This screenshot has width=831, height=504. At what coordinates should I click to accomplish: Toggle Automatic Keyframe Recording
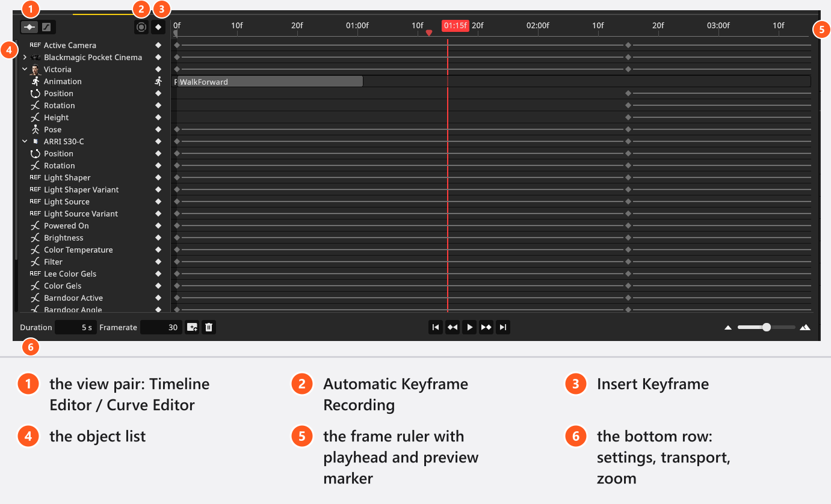click(x=141, y=27)
